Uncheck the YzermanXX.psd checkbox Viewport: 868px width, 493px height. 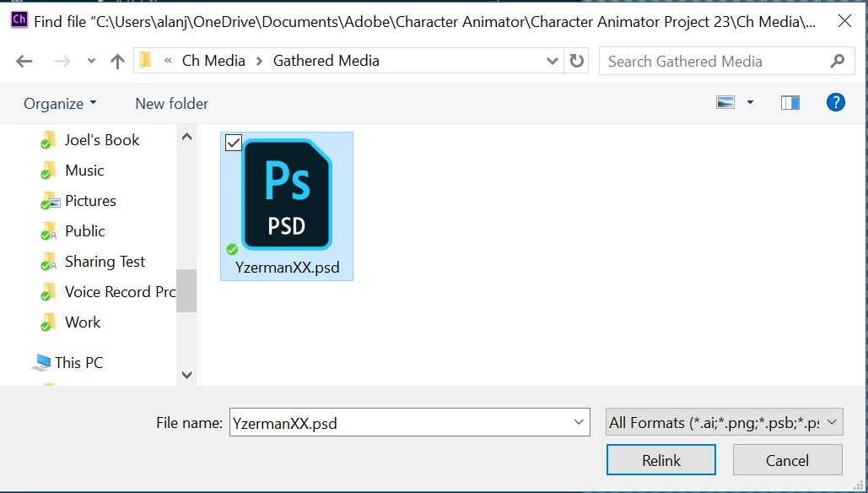point(233,143)
